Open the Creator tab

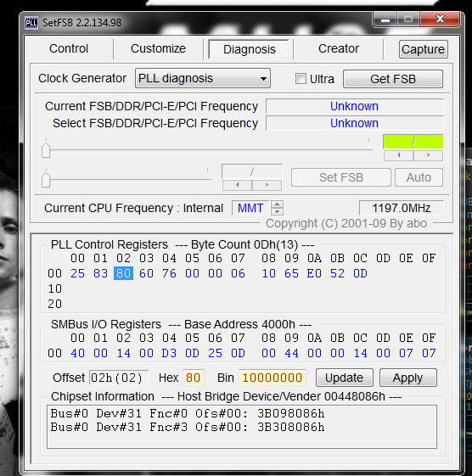click(339, 48)
